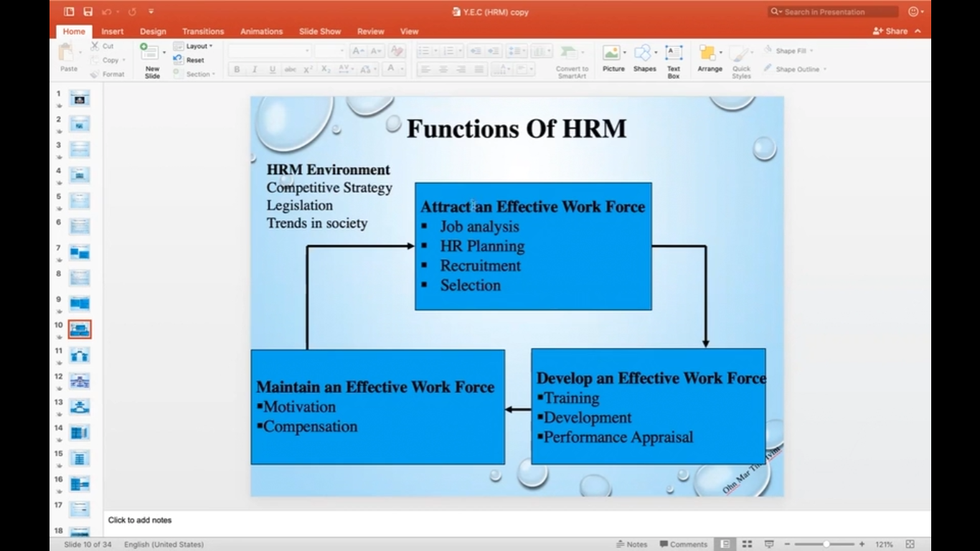Click the smiley feedback icon
Screen dimensions: 980x551
pyautogui.click(x=914, y=11)
